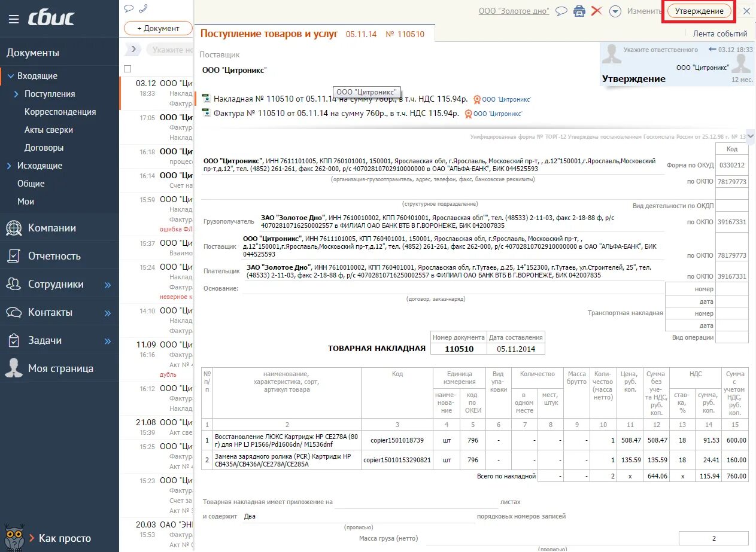Screen dimensions: 756x552
Task: Click the responsible person avatar placeholder
Action: click(x=611, y=54)
